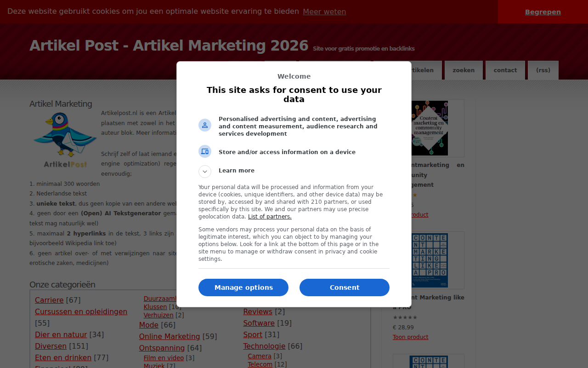Open the zoeken tab
This screenshot has width=588, height=368.
tap(464, 70)
